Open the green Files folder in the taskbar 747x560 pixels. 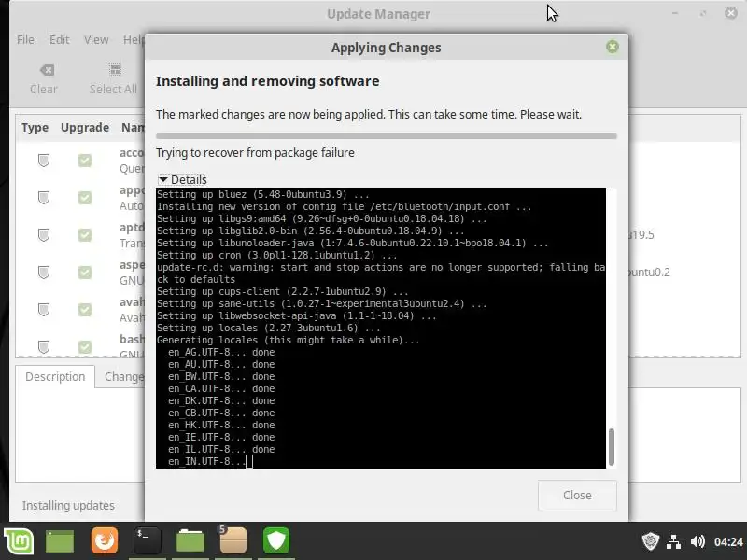click(x=190, y=541)
